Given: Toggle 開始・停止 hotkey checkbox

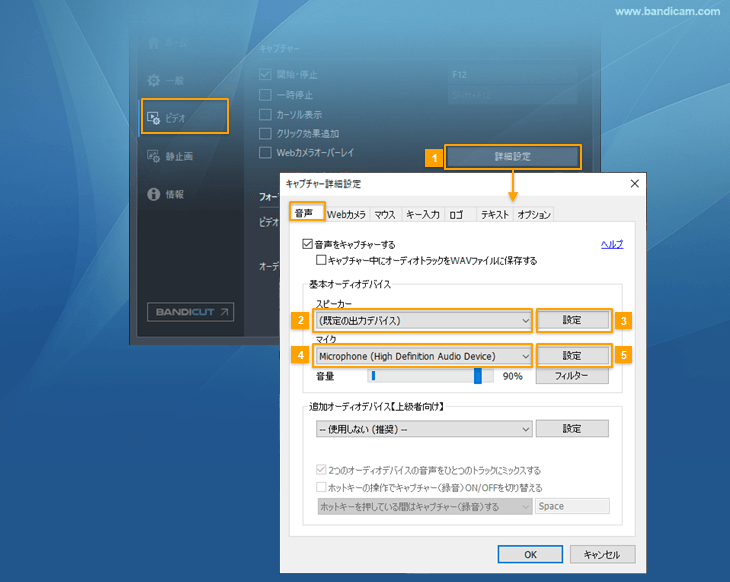Looking at the screenshot, I should point(265,74).
